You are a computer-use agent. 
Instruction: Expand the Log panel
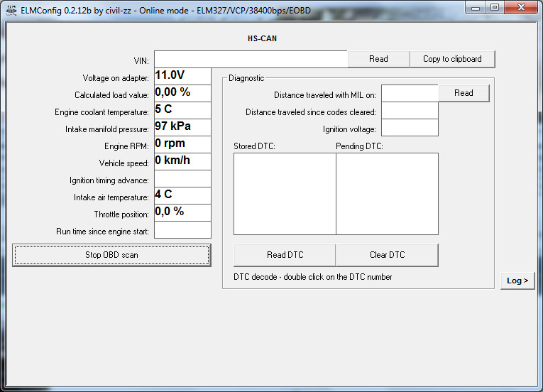tap(517, 281)
